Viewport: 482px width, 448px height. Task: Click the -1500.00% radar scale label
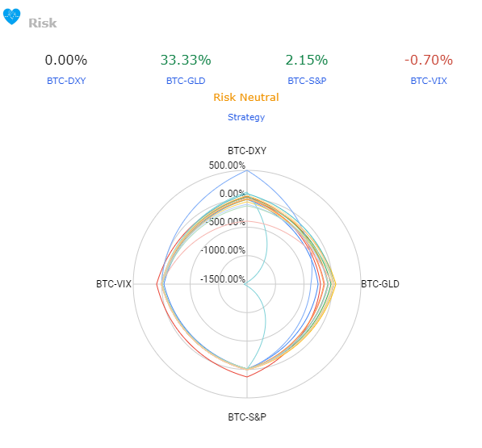(223, 279)
